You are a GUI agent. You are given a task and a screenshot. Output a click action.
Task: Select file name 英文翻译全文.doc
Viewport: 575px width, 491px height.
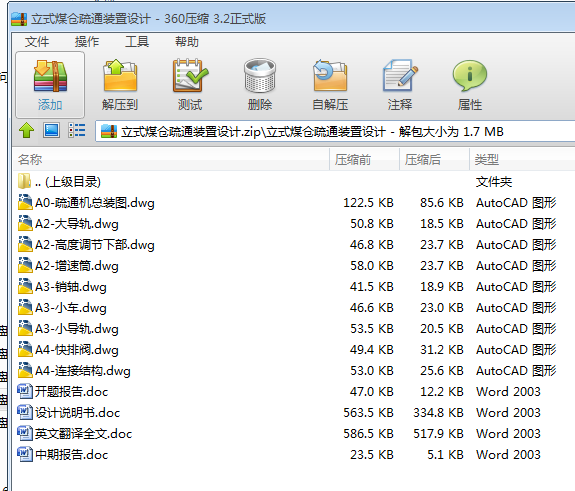pos(83,434)
